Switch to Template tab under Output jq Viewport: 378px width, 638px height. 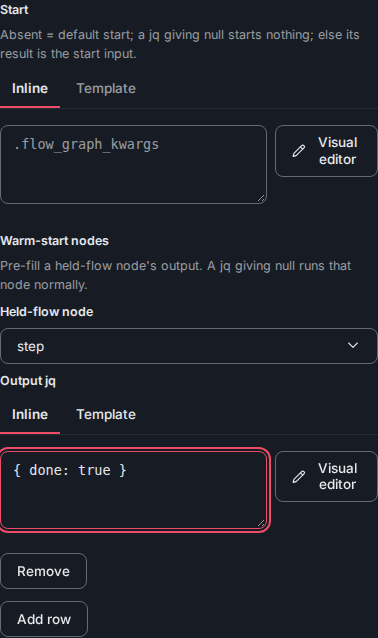[x=106, y=415]
